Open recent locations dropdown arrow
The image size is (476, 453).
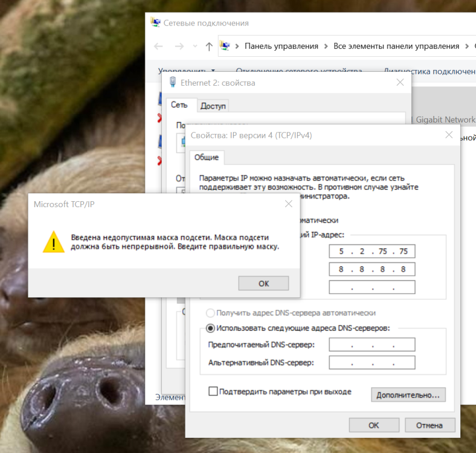coord(195,46)
